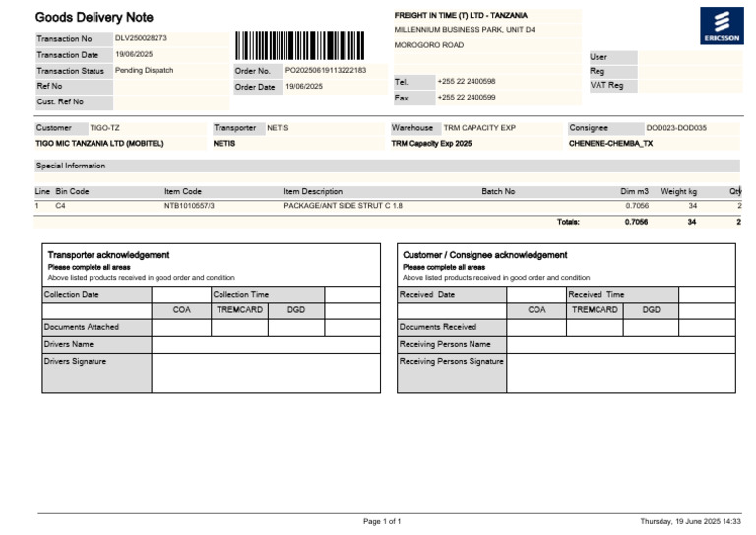Select consignee code DOD023-DOD035
Viewport: 756px width, 535px height.
(x=676, y=128)
